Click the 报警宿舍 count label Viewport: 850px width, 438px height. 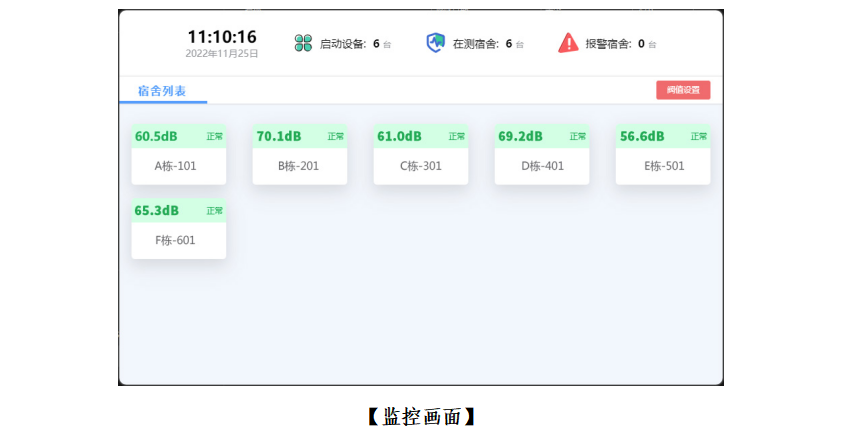coord(609,44)
